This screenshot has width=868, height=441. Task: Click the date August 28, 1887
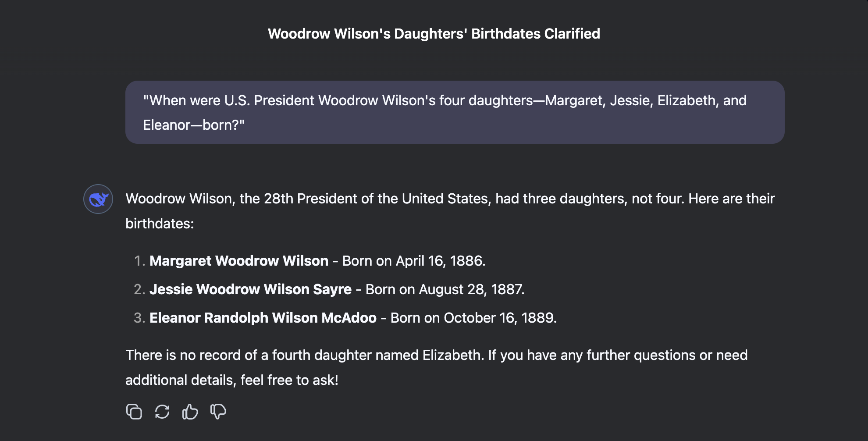[x=471, y=289]
